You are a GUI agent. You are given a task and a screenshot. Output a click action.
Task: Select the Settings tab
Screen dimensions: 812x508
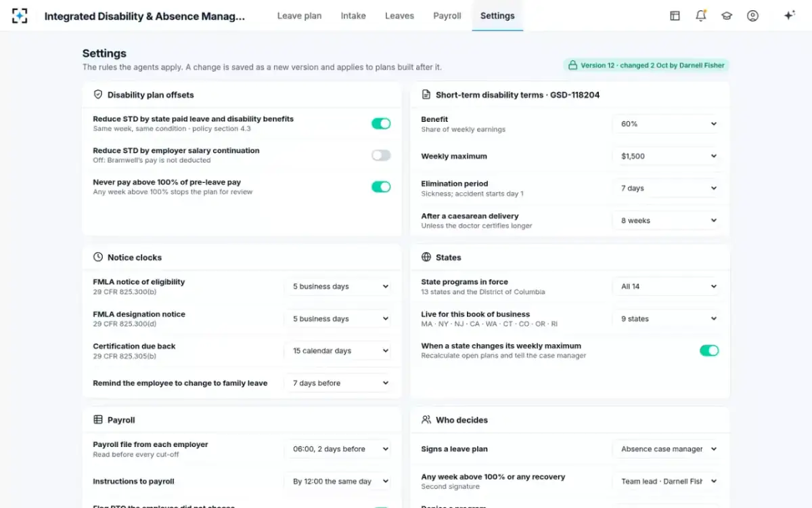click(x=497, y=16)
